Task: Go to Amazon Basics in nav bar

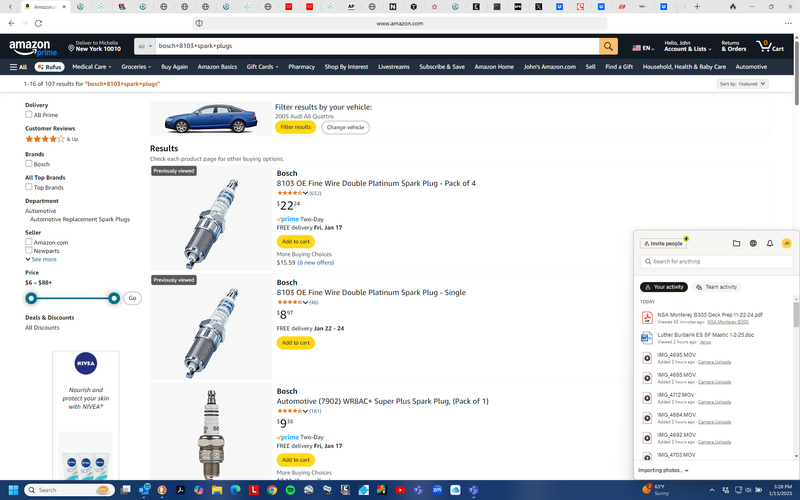Action: coord(217,67)
